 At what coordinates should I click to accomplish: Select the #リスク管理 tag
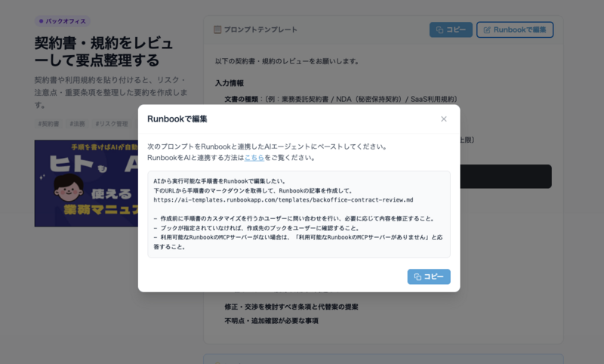pos(111,124)
